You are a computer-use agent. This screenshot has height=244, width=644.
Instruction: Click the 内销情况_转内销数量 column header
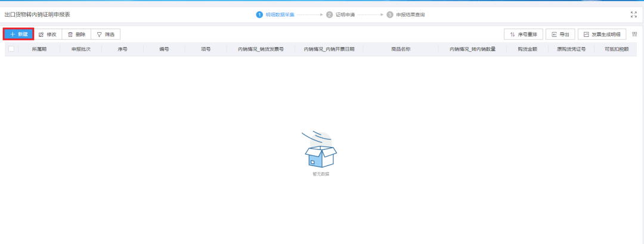tap(472, 49)
